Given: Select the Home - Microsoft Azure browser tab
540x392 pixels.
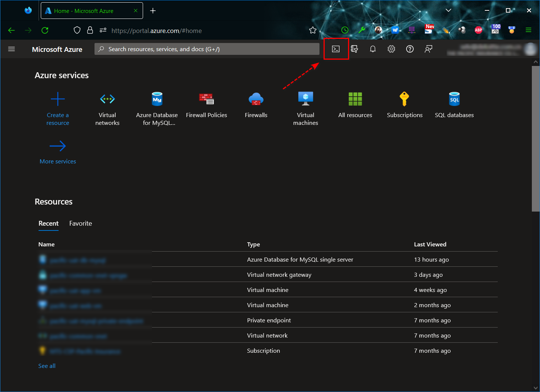Looking at the screenshot, I should pos(92,11).
